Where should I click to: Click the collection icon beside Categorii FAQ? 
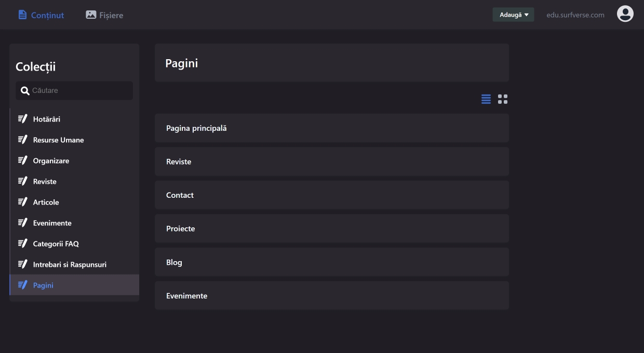click(22, 243)
